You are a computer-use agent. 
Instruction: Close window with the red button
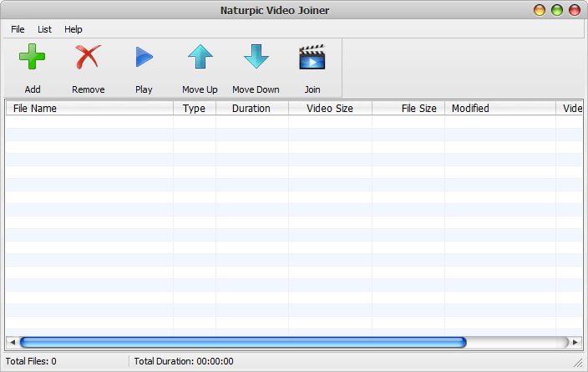575,10
